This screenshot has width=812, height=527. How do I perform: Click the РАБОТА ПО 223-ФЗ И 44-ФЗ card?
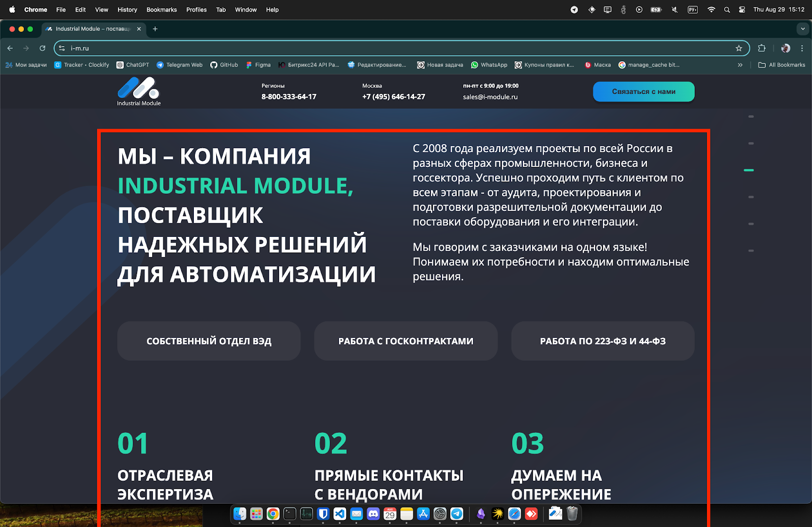pyautogui.click(x=603, y=341)
